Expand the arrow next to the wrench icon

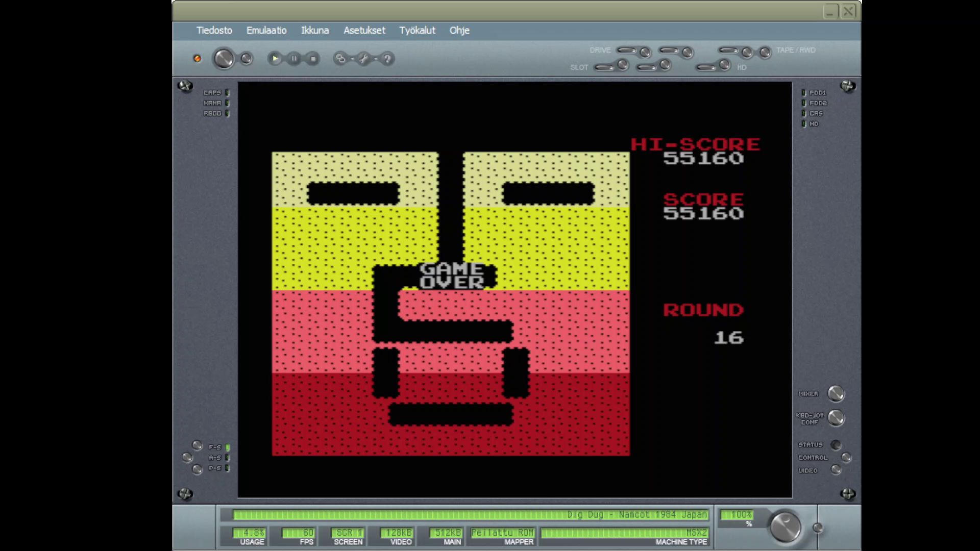[x=375, y=59]
